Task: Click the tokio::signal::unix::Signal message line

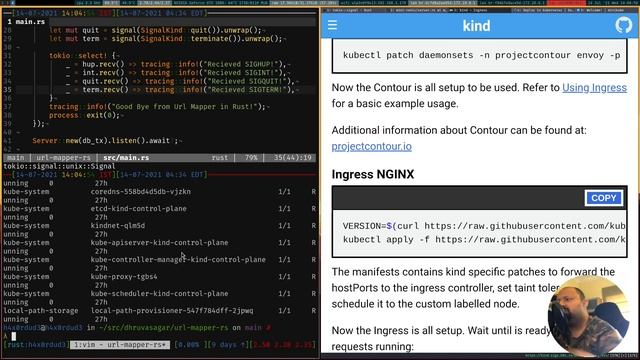Action: [59, 166]
